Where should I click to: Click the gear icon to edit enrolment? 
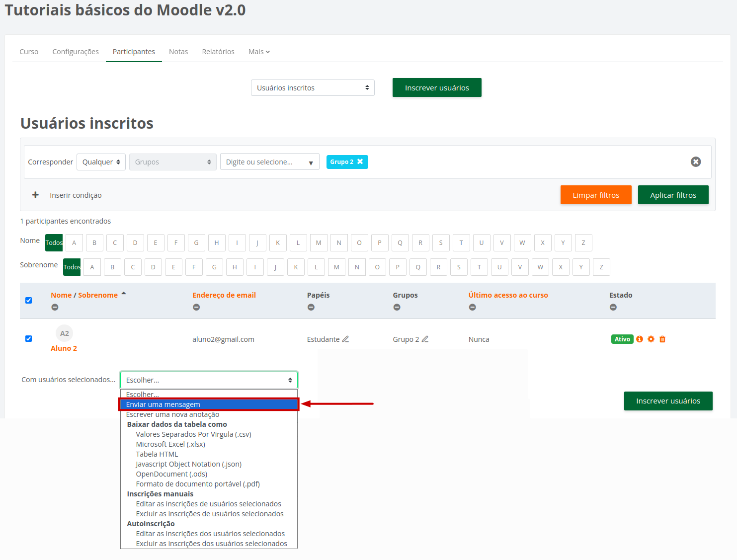[x=651, y=339]
